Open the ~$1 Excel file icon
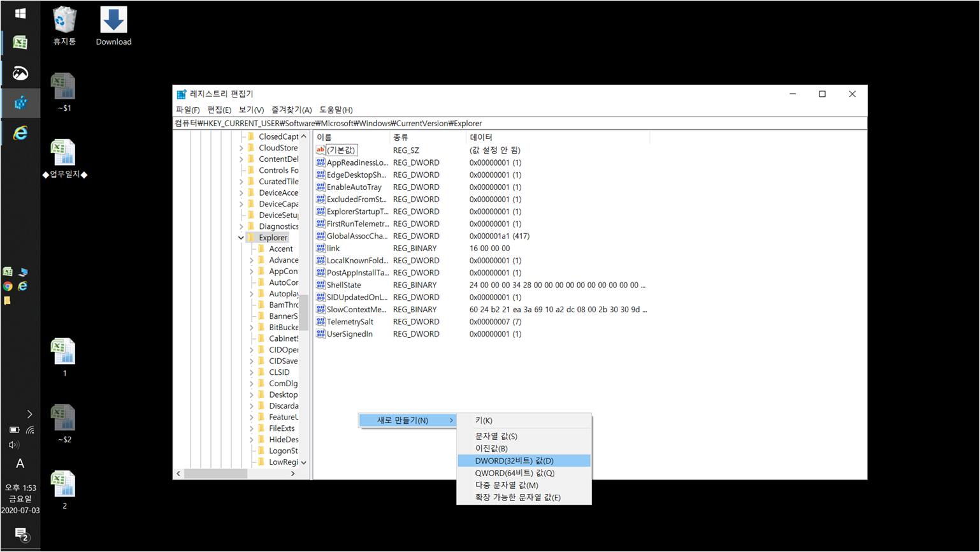The height and width of the screenshot is (552, 980). tap(64, 92)
